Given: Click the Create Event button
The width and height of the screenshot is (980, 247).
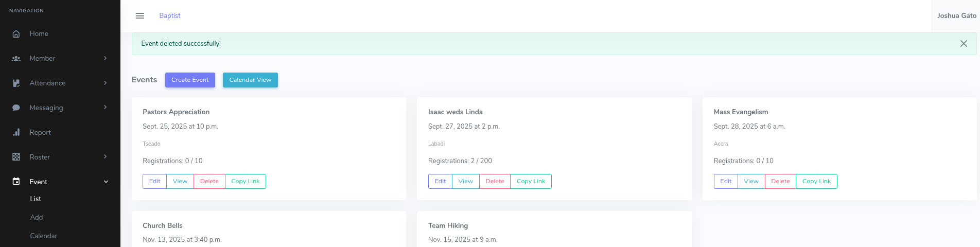Looking at the screenshot, I should coord(190,80).
